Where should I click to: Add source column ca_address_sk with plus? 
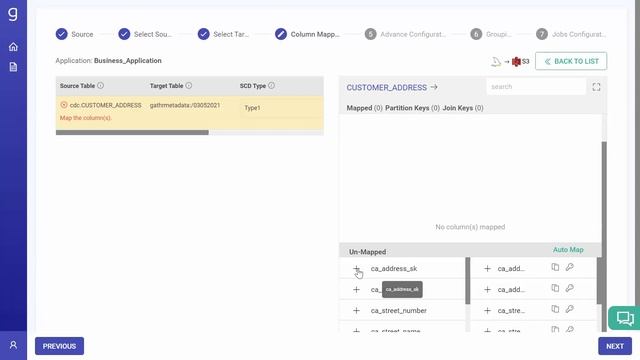(x=356, y=269)
